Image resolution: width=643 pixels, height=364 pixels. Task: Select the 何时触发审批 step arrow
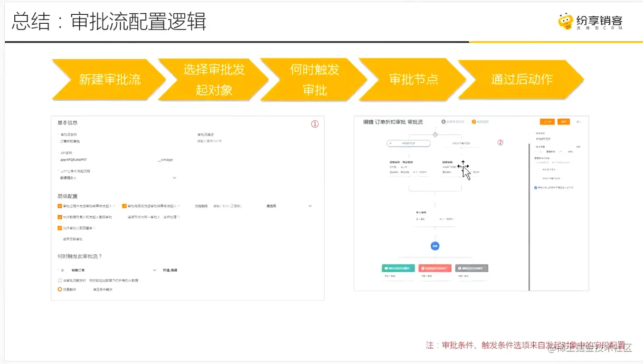tap(314, 80)
